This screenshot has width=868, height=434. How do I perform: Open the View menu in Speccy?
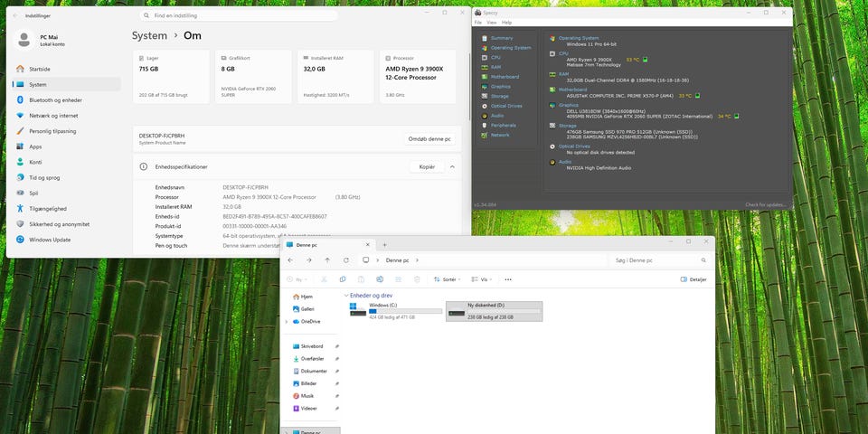[x=492, y=23]
